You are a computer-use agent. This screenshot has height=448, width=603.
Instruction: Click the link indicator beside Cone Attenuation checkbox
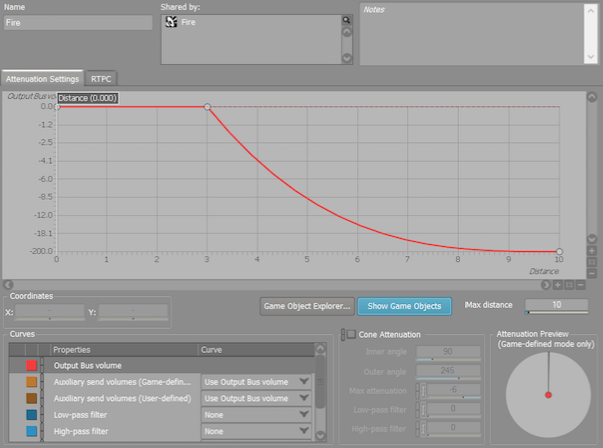click(x=343, y=335)
